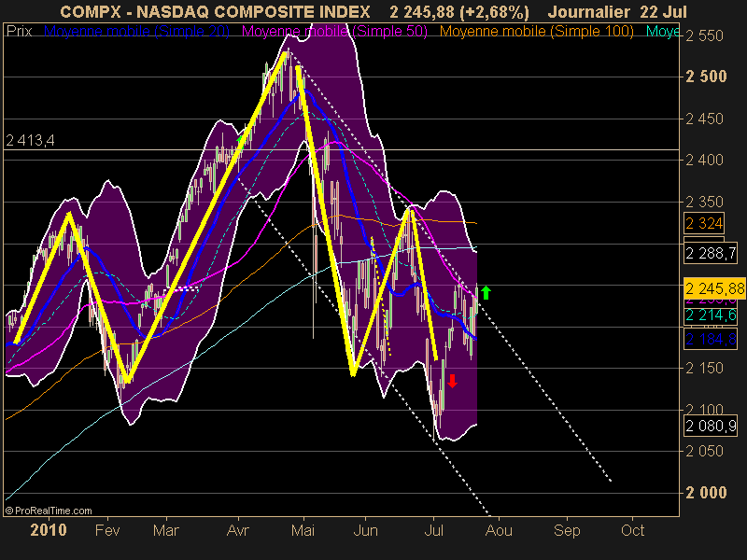Click the Avr month label

click(x=238, y=530)
